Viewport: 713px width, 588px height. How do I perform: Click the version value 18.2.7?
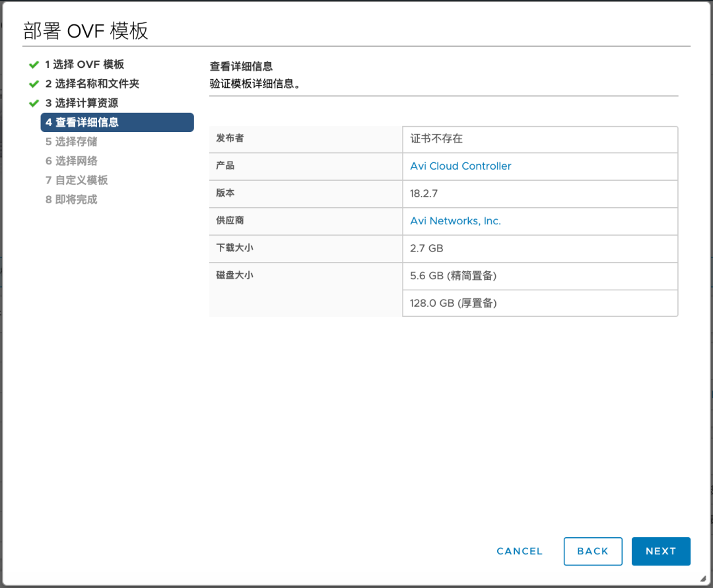423,193
